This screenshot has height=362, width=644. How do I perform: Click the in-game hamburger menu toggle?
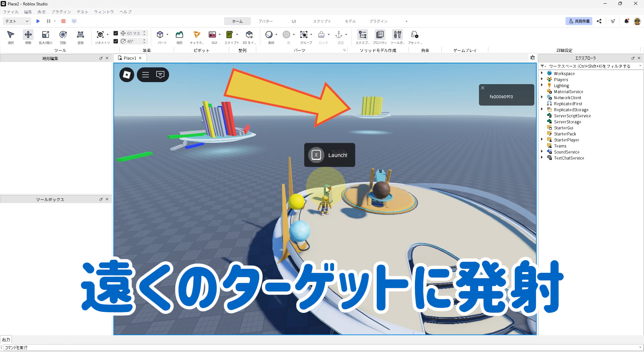pos(146,75)
